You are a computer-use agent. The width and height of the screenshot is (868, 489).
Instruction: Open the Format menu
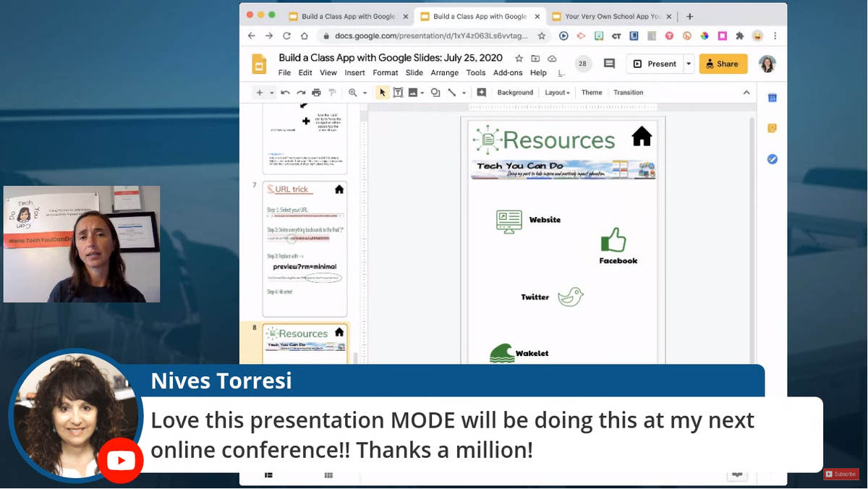click(385, 73)
